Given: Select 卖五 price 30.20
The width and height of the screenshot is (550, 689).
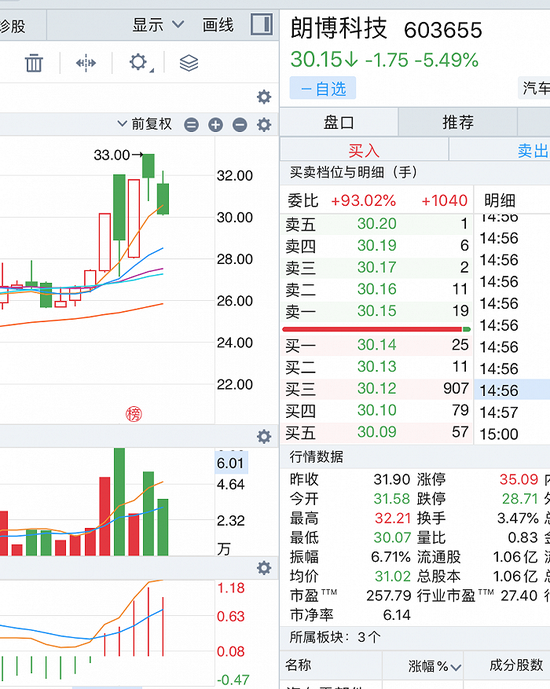Looking at the screenshot, I should [x=376, y=224].
